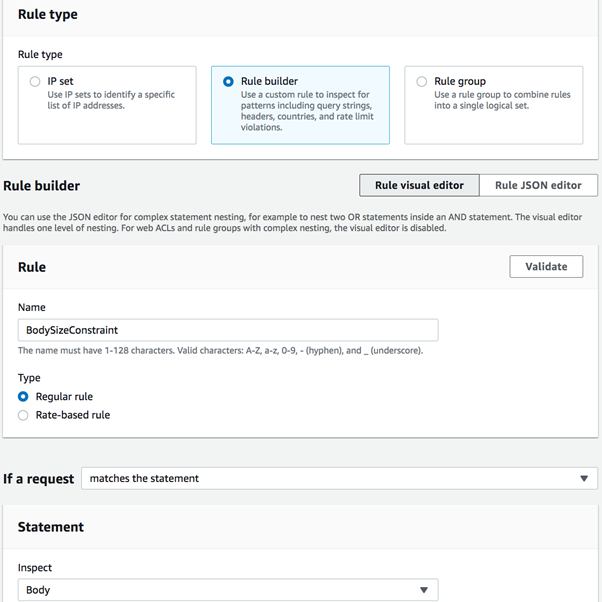Choose the Regular rule type option
Viewport: 602px width, 602px height.
pos(24,397)
